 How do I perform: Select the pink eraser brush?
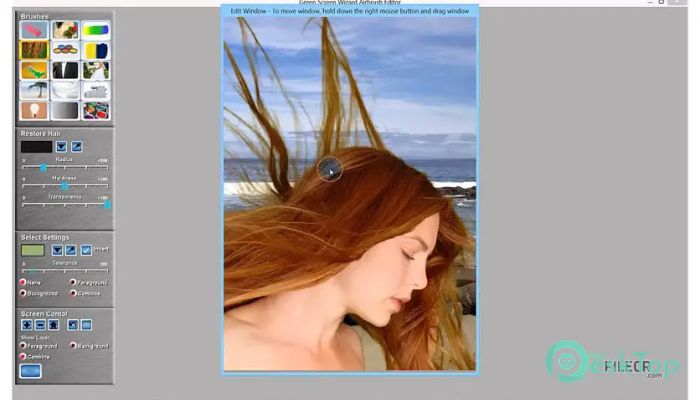pyautogui.click(x=34, y=30)
